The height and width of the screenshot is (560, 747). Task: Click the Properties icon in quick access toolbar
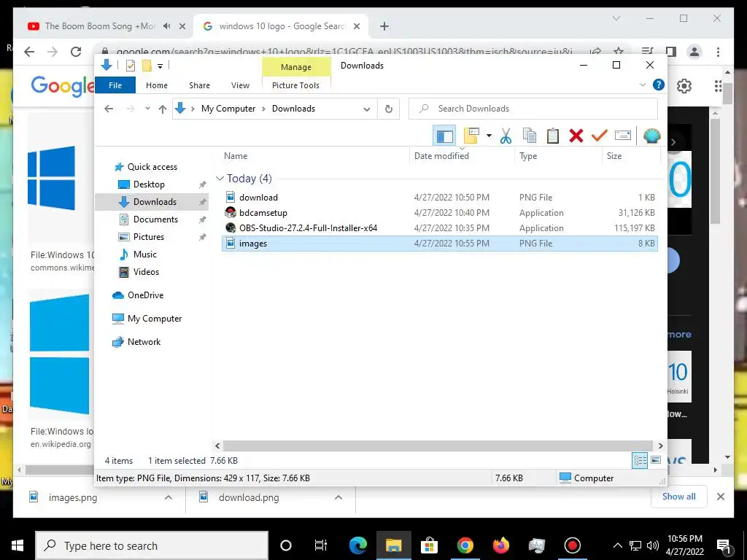130,66
